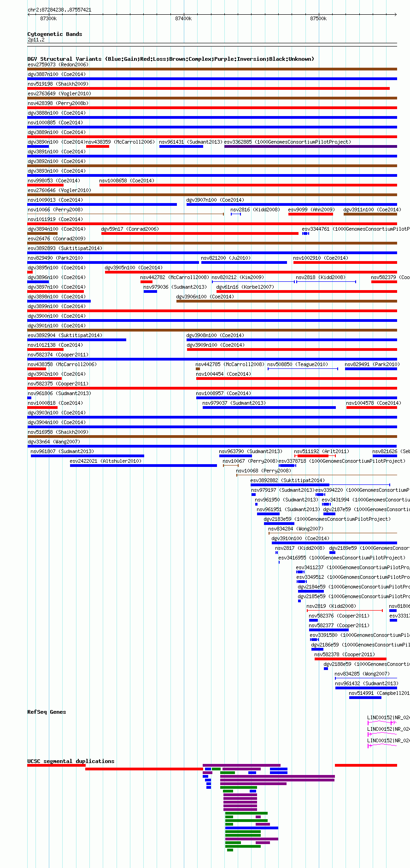Image resolution: width=410 pixels, height=868 pixels.
Task: Click variant label nsv979037 (Sudmant2013)
Action: pos(234,403)
